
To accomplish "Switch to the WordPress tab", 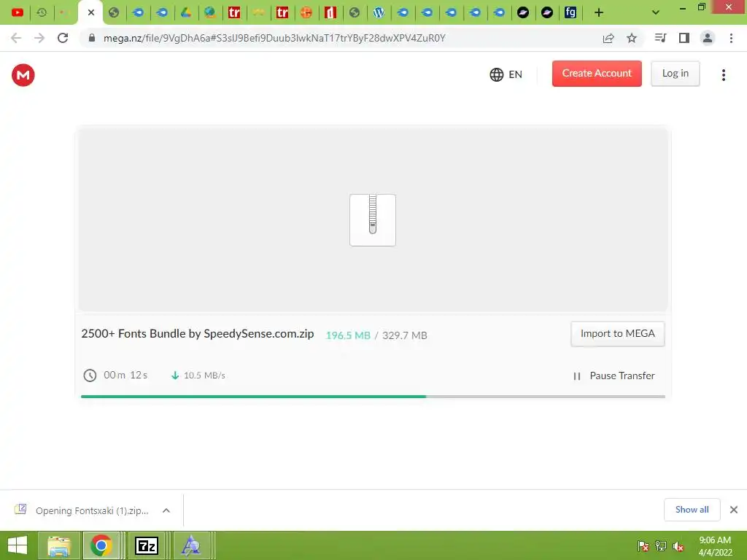I will 379,12.
